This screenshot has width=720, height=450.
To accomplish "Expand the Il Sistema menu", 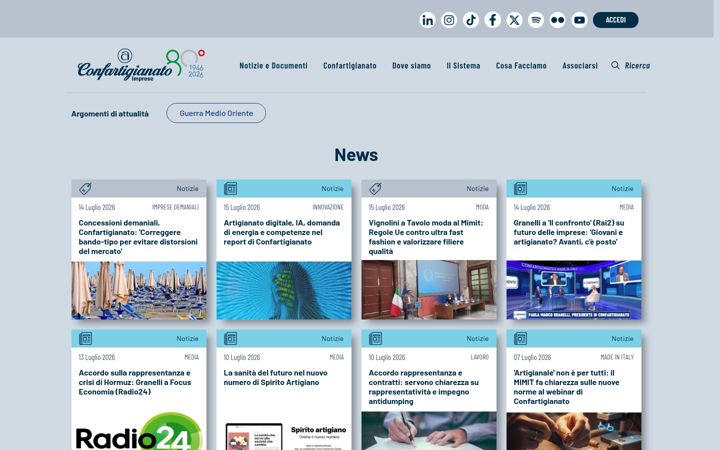I will pos(463,66).
